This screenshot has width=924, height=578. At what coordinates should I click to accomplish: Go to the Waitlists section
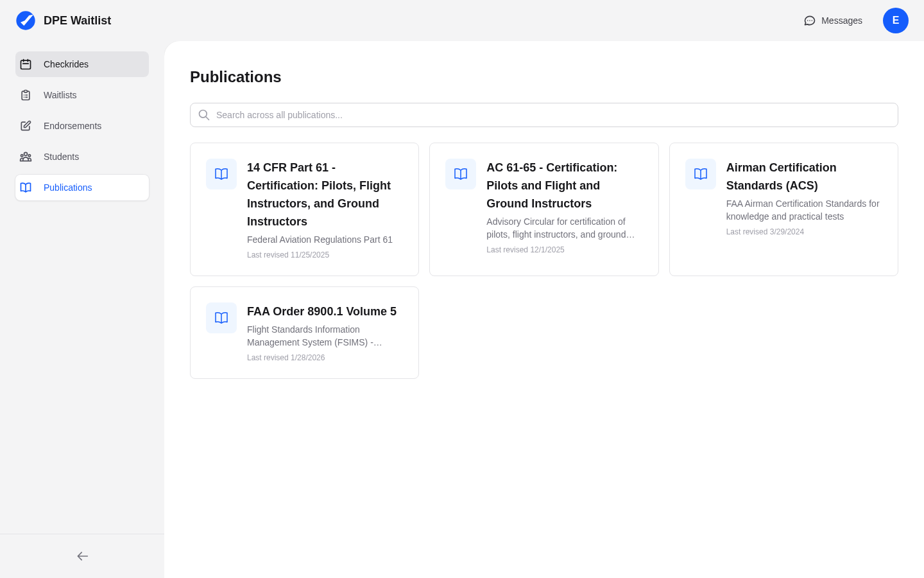(60, 95)
